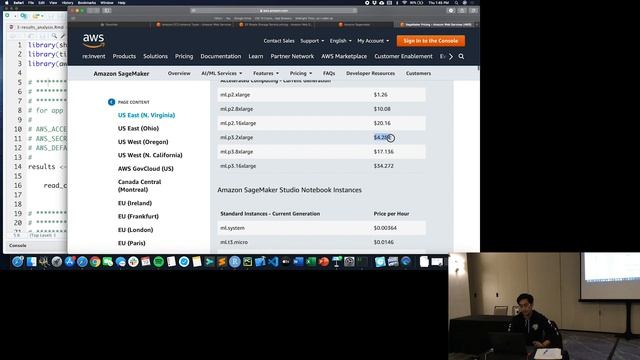Open PowerPoint from the dock
The image size is (640, 360).
tap(324, 262)
